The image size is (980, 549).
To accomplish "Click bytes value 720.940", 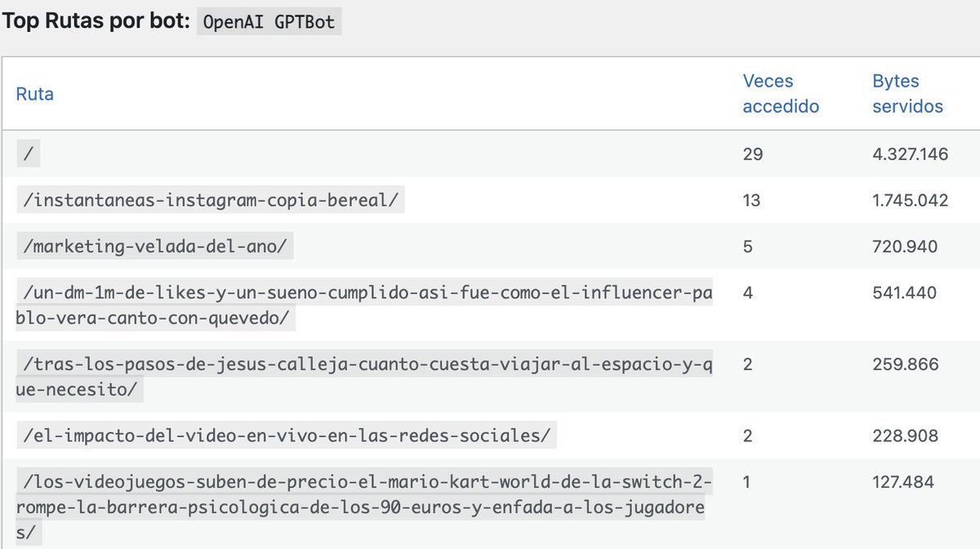I will [905, 247].
